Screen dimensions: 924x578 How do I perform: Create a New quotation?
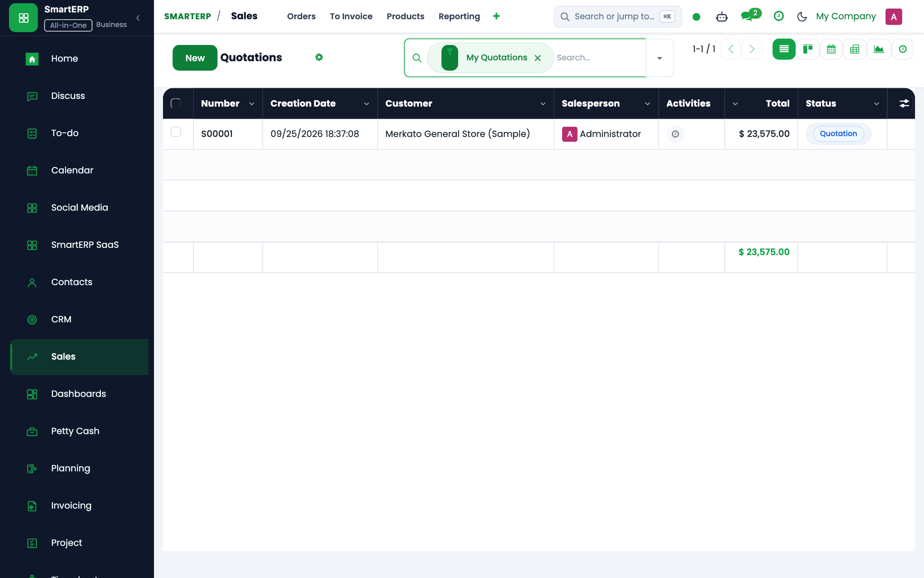pyautogui.click(x=195, y=58)
